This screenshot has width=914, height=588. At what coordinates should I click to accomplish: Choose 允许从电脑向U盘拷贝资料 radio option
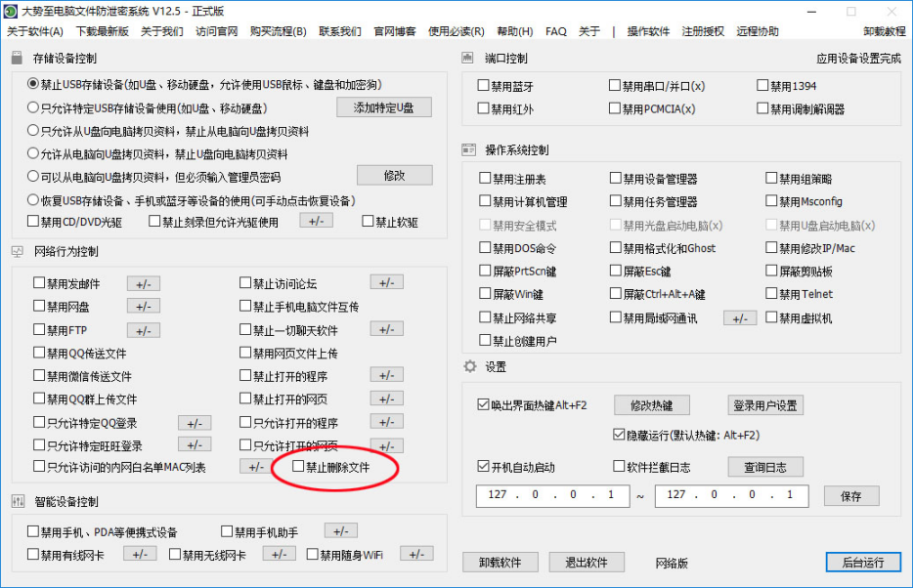tap(33, 153)
